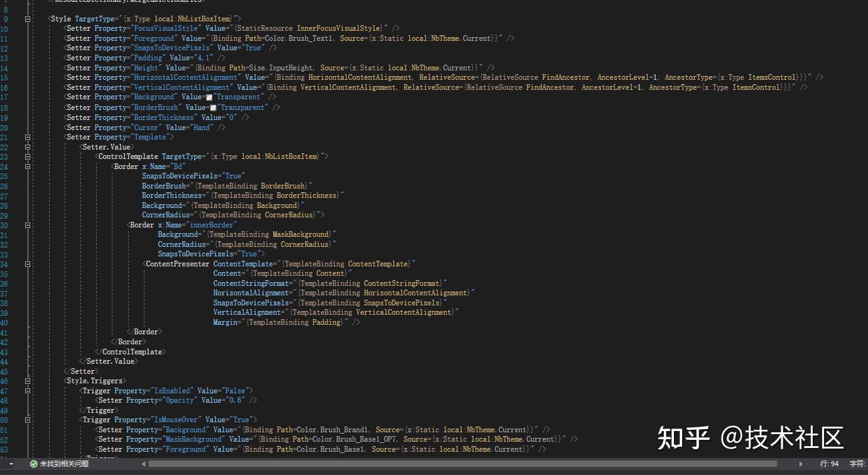Click "Template" property name on line 21
Image resolution: width=868 pixels, height=475 pixels.
tap(150, 137)
